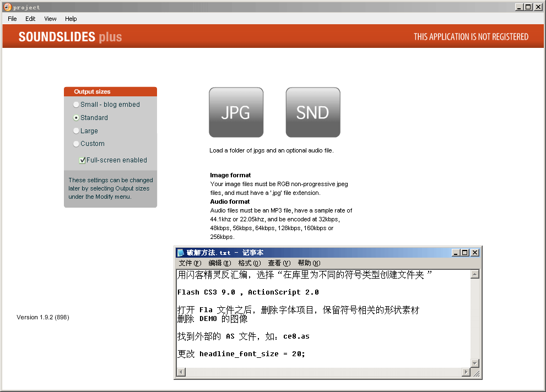Open Notepad's 编辑(E) menu
The image size is (546, 392).
pos(220,263)
